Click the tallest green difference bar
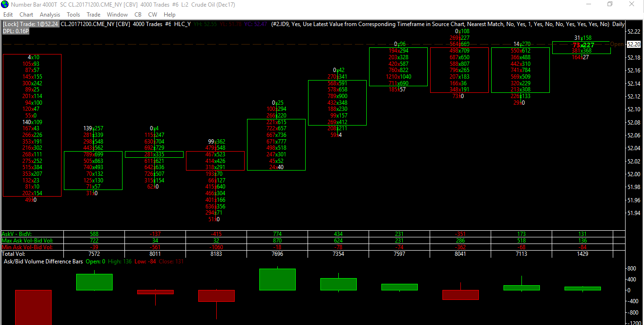 coord(277,280)
